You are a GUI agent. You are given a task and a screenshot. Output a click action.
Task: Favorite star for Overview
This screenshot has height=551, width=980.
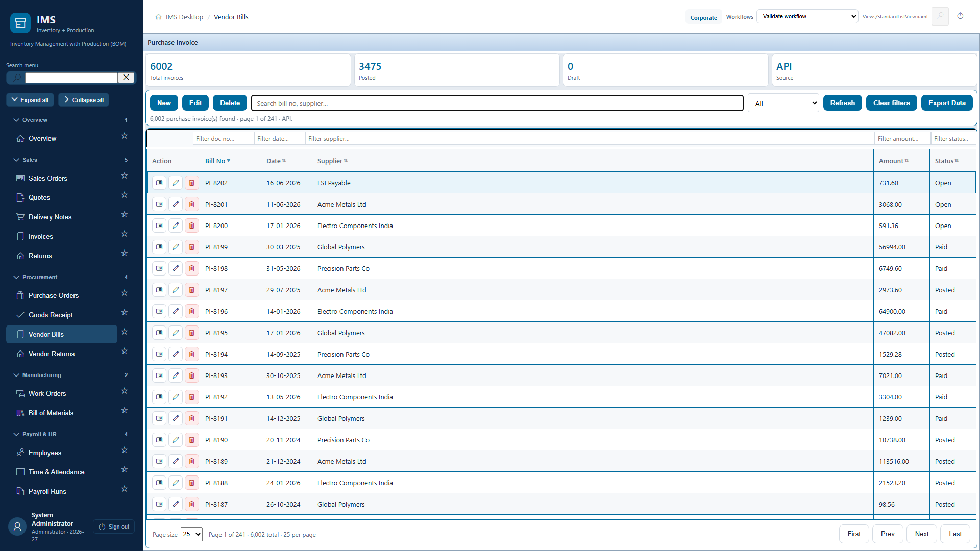point(124,136)
